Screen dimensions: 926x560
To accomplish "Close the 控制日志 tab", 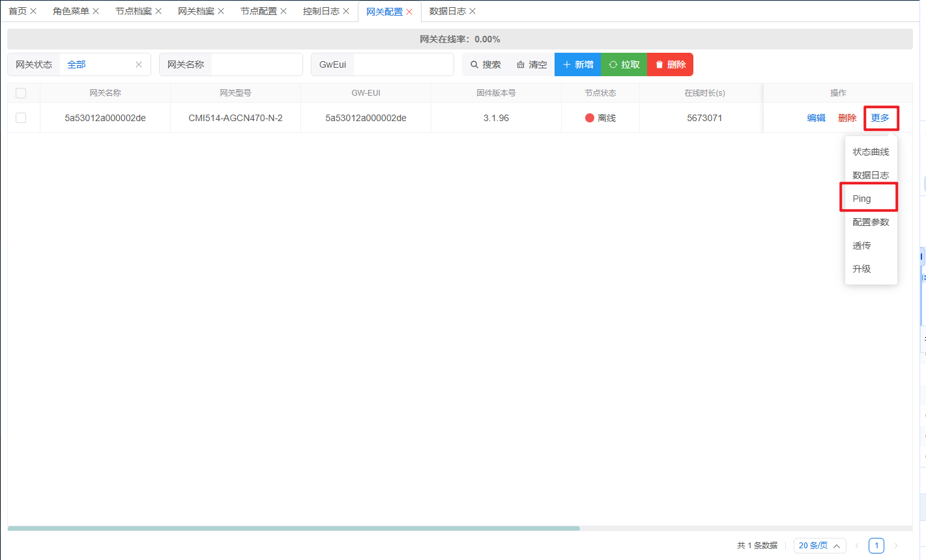I will point(346,11).
